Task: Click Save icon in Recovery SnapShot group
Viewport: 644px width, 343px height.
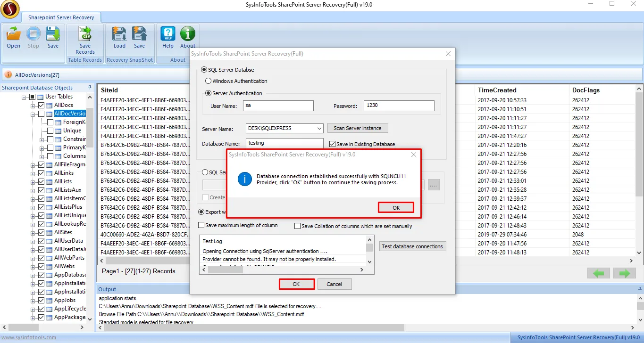Action: click(x=139, y=34)
